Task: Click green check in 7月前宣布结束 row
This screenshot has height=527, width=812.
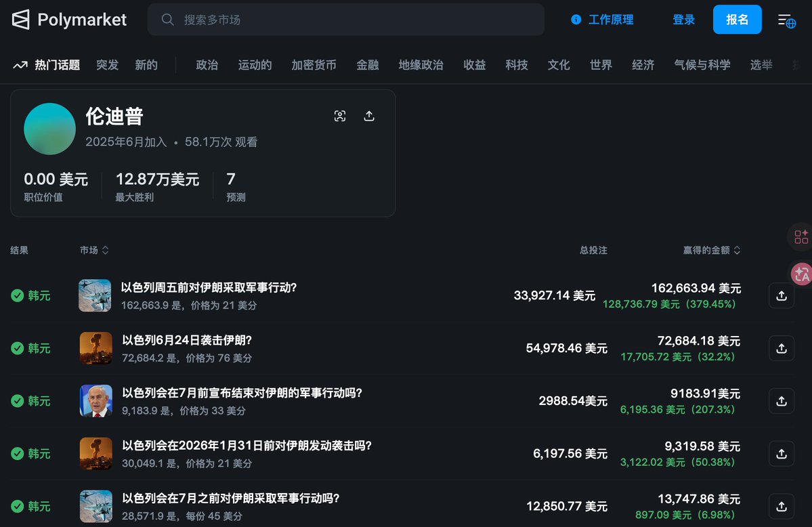Action: (x=17, y=401)
